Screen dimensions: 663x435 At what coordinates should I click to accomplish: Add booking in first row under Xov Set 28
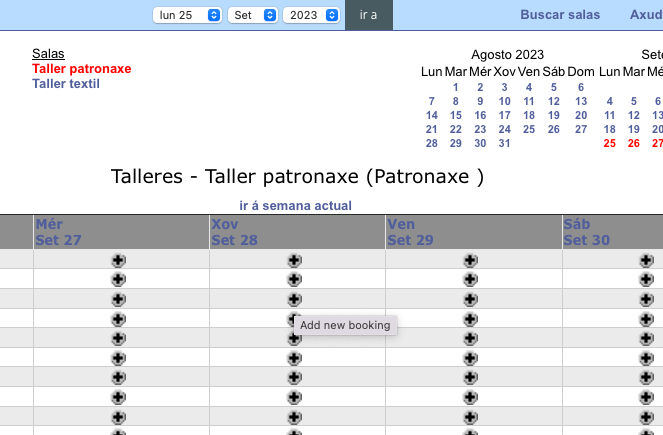(294, 260)
